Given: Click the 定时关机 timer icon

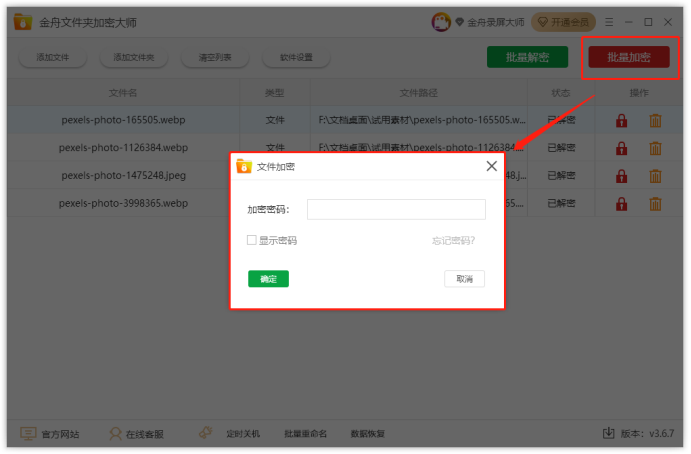Looking at the screenshot, I should pyautogui.click(x=205, y=432).
